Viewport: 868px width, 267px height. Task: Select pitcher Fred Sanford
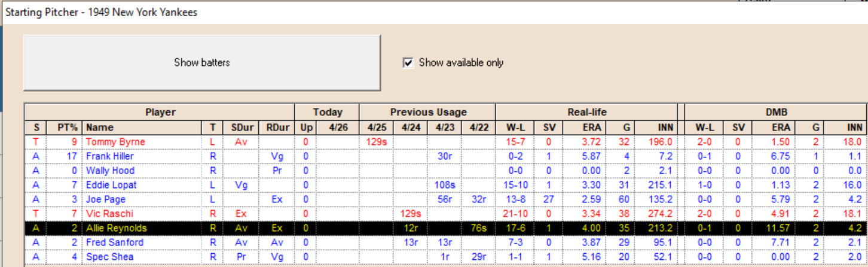click(x=115, y=242)
